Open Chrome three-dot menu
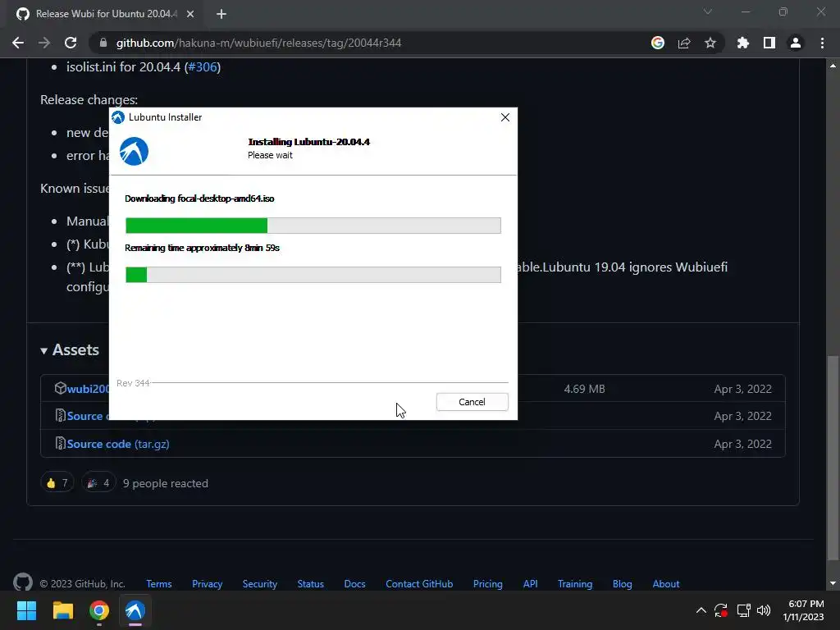Image resolution: width=840 pixels, height=630 pixels. click(822, 43)
